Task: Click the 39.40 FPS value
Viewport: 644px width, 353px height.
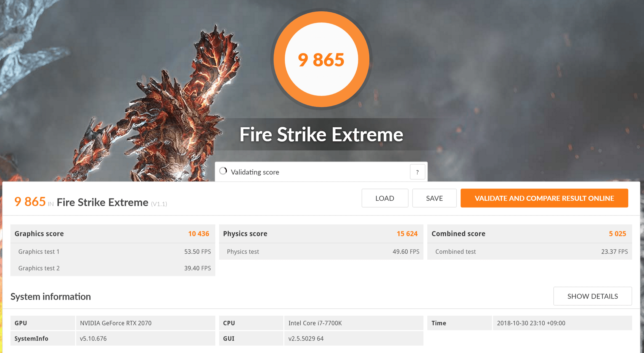Action: (197, 268)
